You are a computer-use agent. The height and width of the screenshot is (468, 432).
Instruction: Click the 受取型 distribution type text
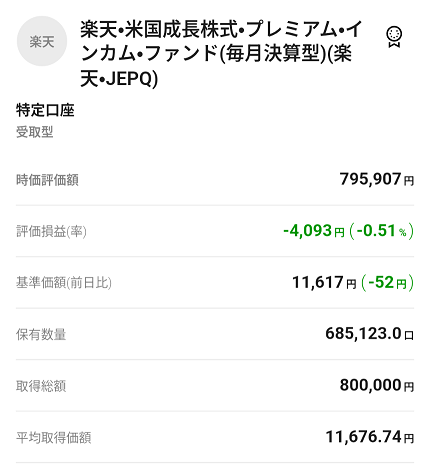click(x=35, y=132)
